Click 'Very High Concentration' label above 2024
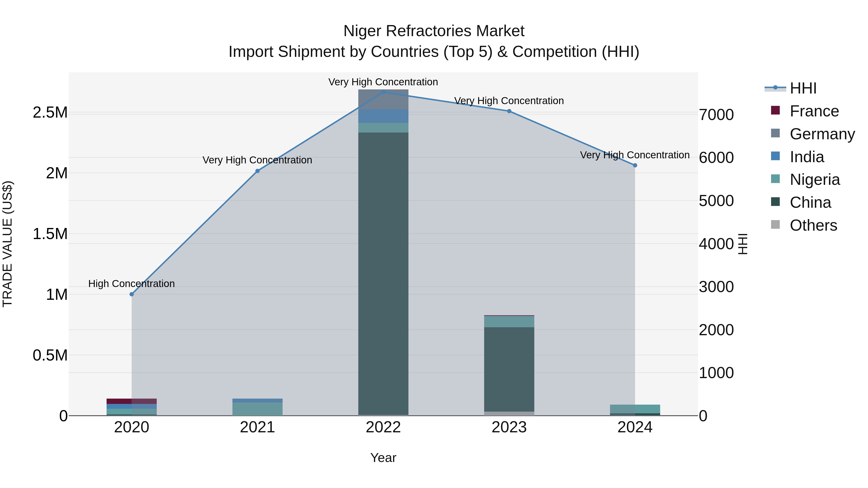This screenshot has height=488, width=868. click(x=635, y=155)
